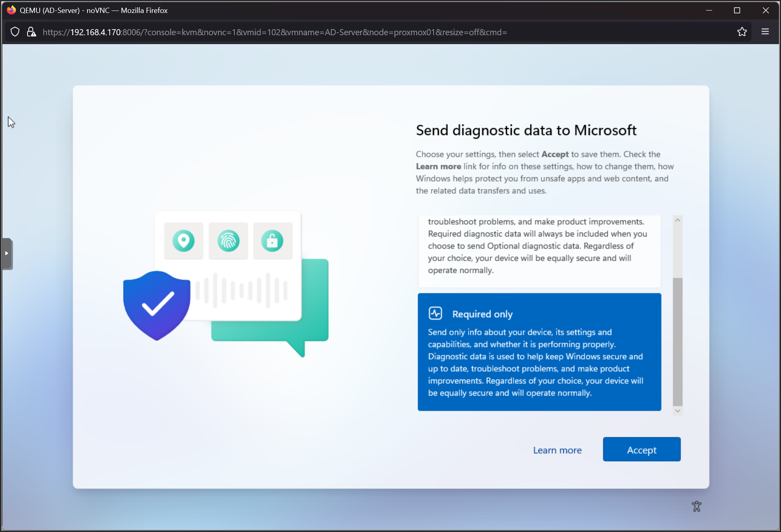
Task: Maximize the Firefox window
Action: 737,11
